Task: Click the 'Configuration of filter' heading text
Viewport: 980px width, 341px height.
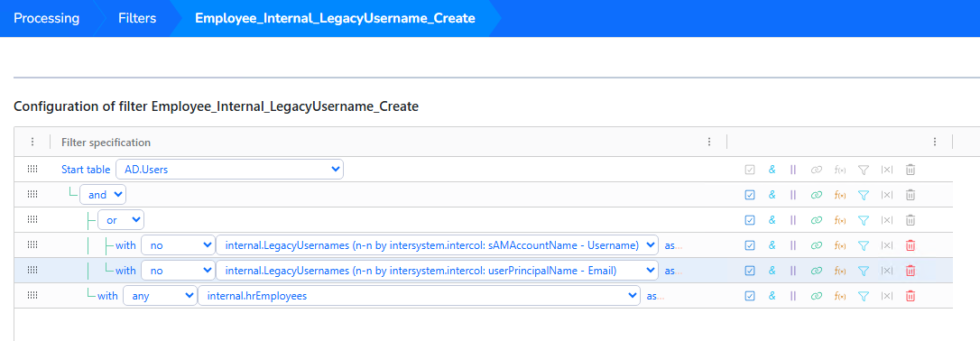Action: click(x=216, y=106)
